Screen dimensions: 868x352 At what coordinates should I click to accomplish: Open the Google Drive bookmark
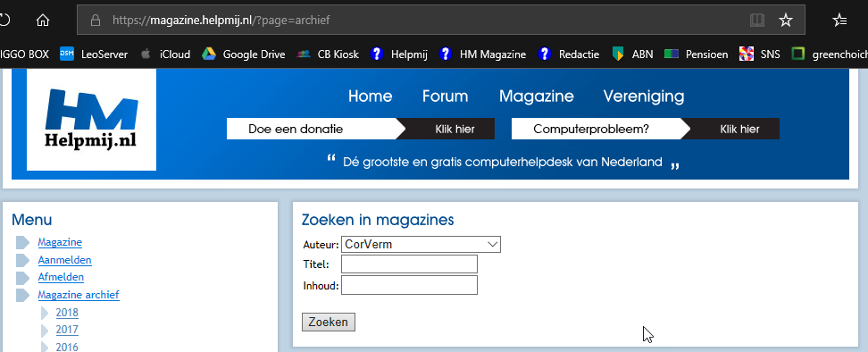click(244, 54)
